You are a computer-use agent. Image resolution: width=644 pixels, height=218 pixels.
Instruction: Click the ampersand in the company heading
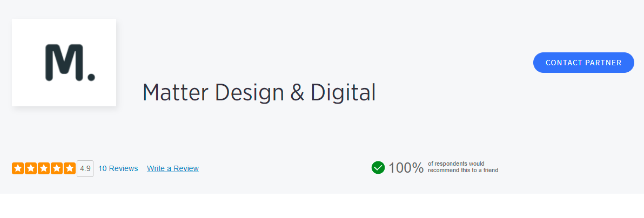(297, 93)
